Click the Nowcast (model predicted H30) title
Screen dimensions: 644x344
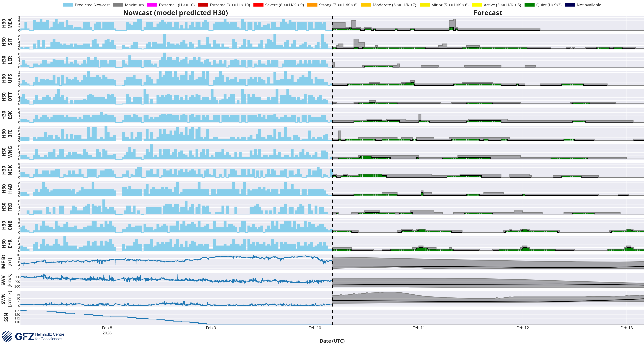pyautogui.click(x=175, y=13)
